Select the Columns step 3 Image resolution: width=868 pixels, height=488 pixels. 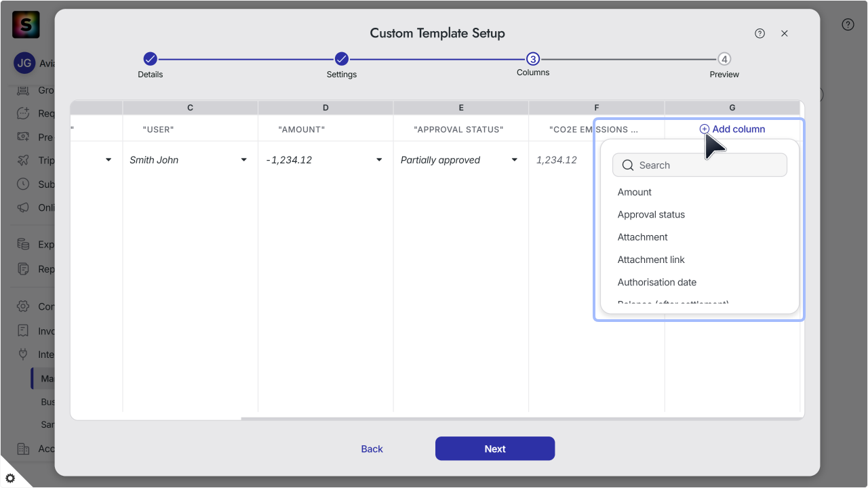pos(533,64)
